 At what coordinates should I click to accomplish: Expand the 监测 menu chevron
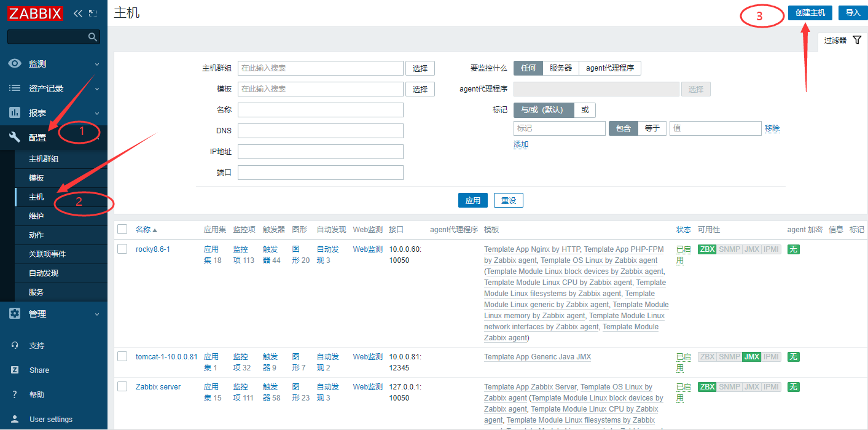96,64
